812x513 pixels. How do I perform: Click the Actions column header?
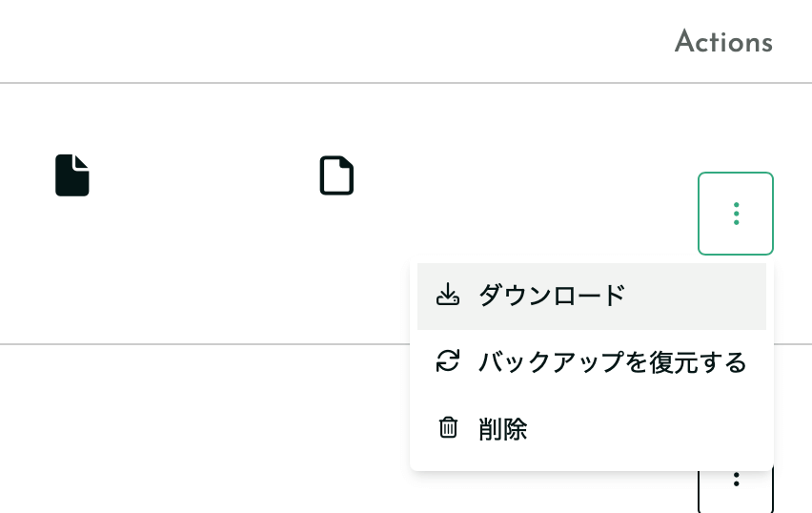click(x=723, y=41)
